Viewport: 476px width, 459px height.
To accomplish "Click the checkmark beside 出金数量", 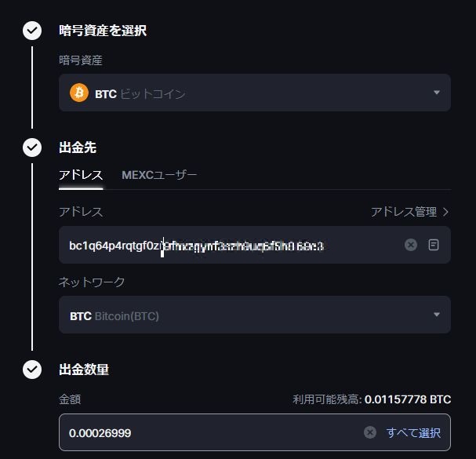I will click(32, 369).
